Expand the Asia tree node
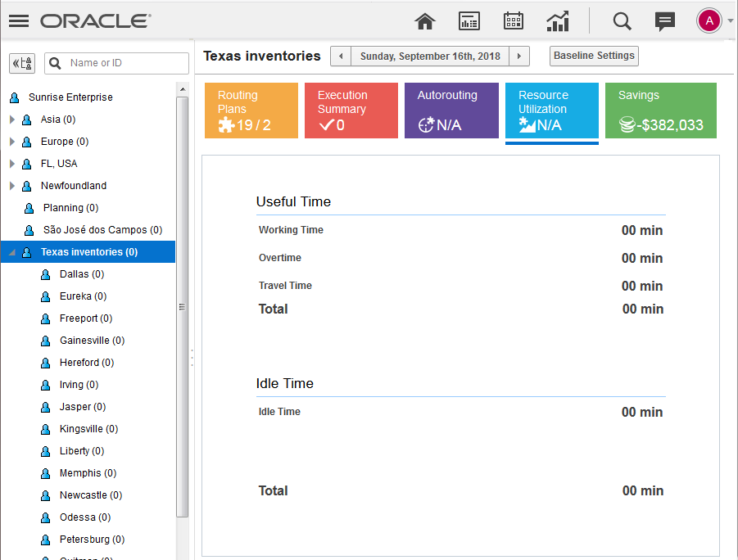Viewport: 738px width, 560px height. (12, 120)
